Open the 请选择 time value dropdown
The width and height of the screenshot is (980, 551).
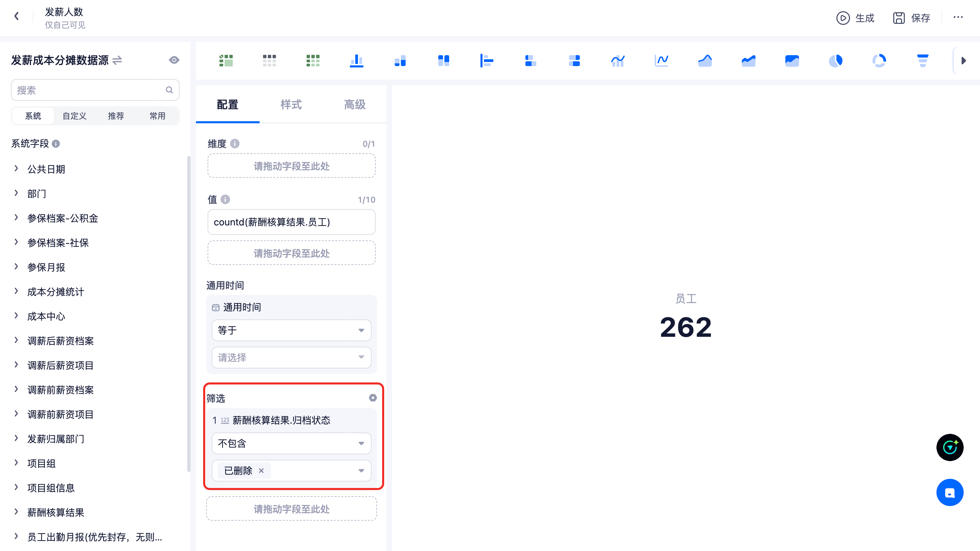click(x=291, y=357)
